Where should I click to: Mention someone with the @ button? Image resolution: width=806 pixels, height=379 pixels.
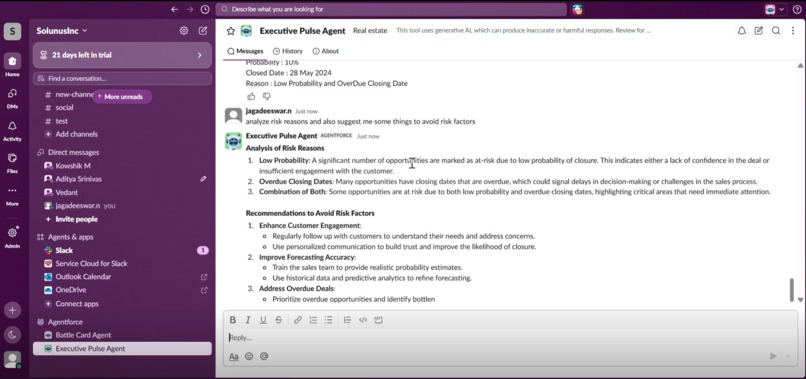[264, 356]
